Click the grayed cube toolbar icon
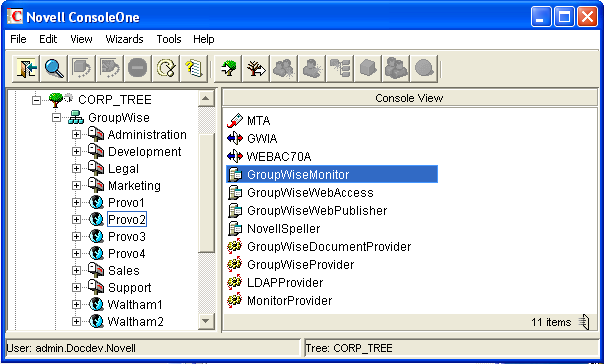The height and width of the screenshot is (364, 604). (368, 69)
